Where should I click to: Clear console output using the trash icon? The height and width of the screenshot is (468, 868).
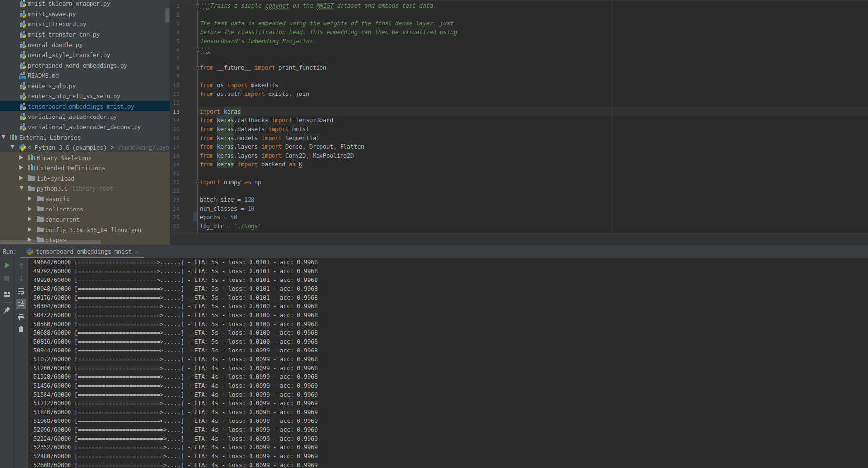[21, 329]
